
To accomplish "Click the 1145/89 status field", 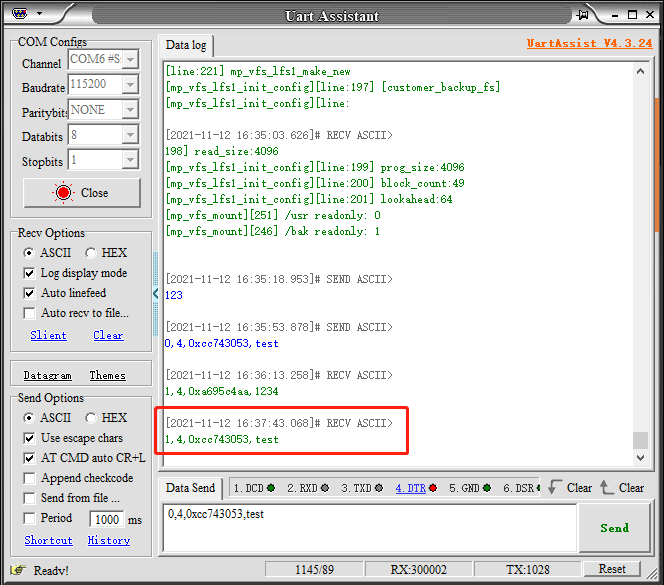I will tap(314, 569).
